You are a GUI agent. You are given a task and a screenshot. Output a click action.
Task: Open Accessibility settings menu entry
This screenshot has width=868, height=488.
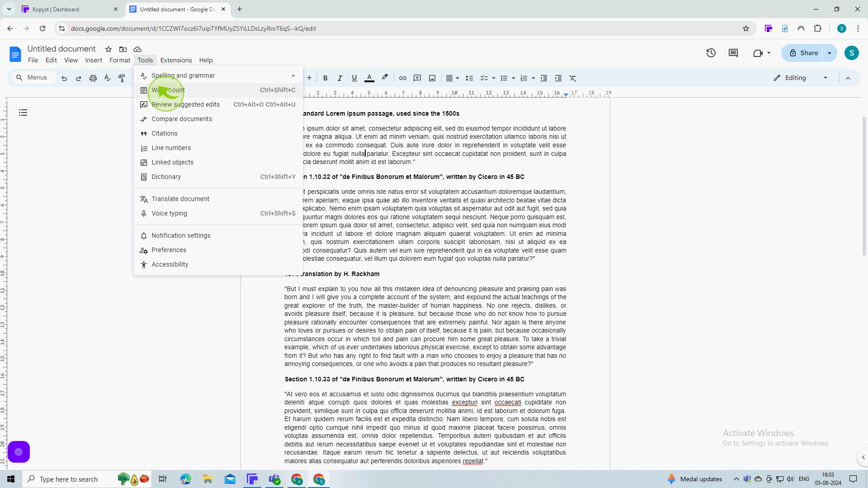[218, 264]
